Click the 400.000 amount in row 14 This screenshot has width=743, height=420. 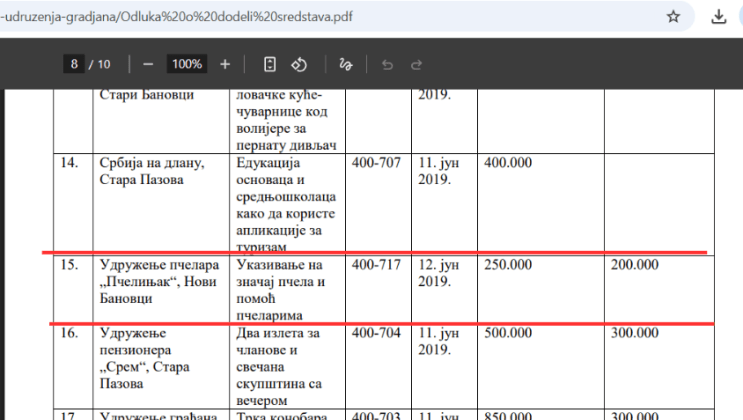click(508, 162)
